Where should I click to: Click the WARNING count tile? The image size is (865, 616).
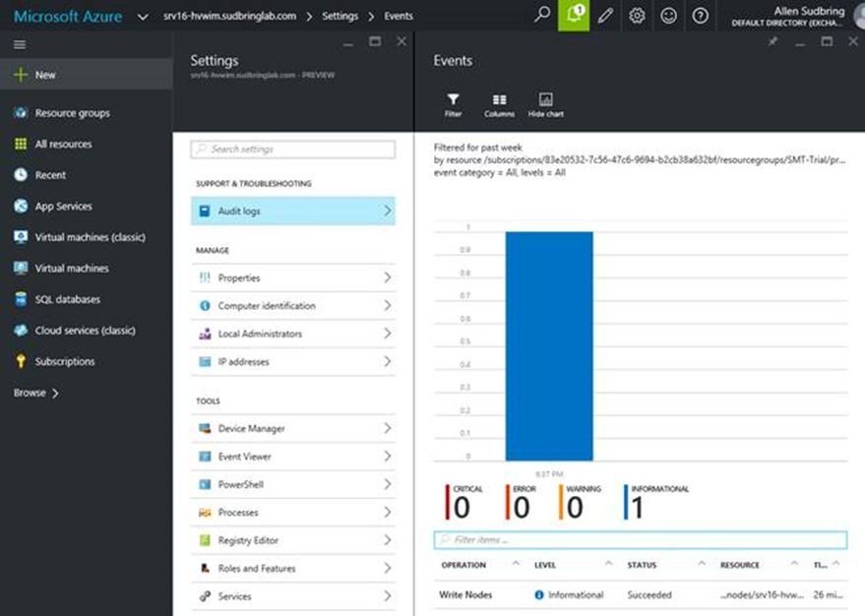click(580, 502)
